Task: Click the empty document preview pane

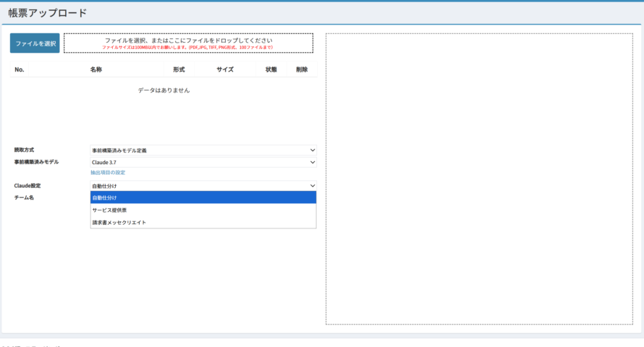Action: [x=479, y=179]
